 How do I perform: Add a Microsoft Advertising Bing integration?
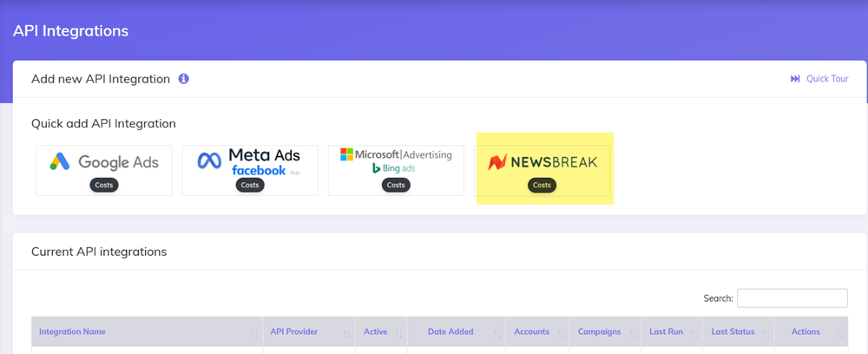[396, 170]
